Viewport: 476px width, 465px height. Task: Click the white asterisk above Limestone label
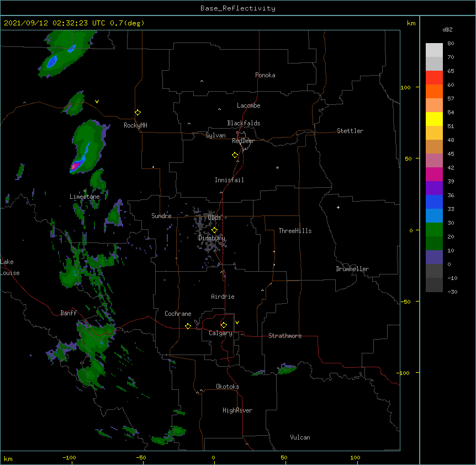[x=84, y=191]
